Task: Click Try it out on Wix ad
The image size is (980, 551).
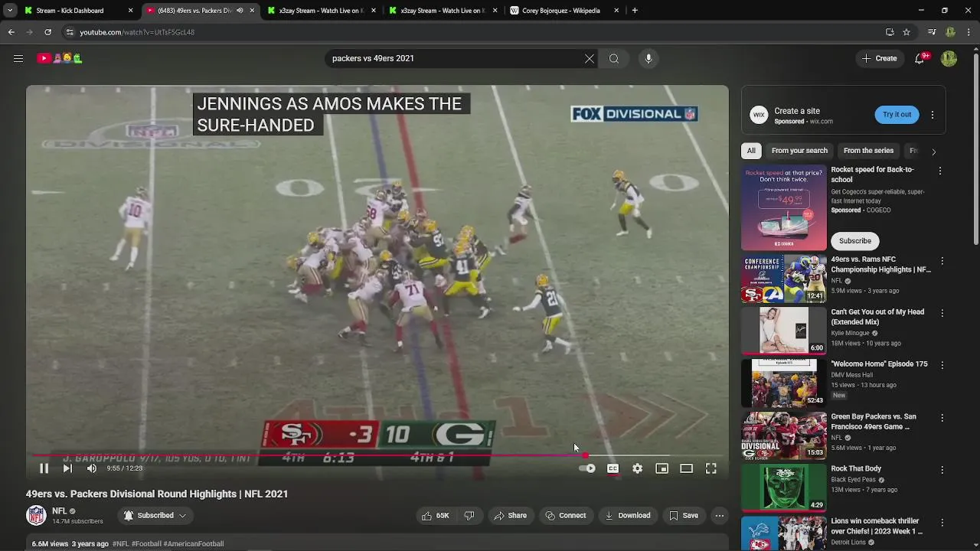Action: [897, 115]
